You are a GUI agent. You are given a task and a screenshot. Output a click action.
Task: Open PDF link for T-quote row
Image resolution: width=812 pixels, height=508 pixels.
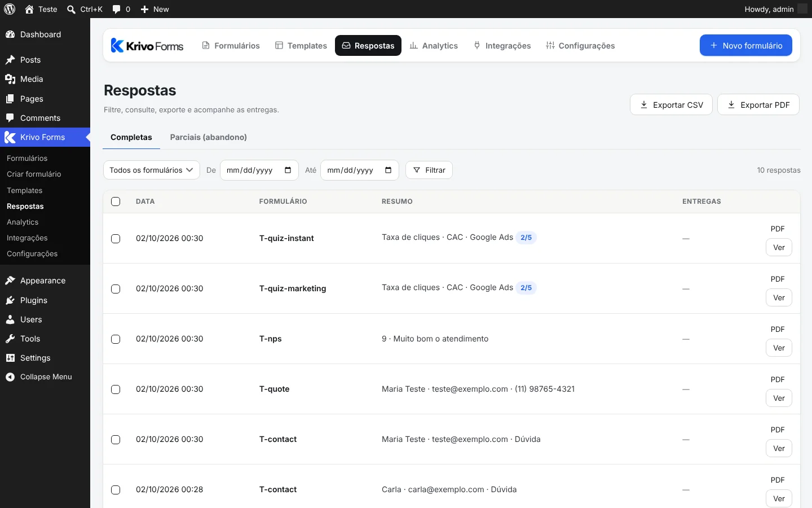(x=778, y=379)
